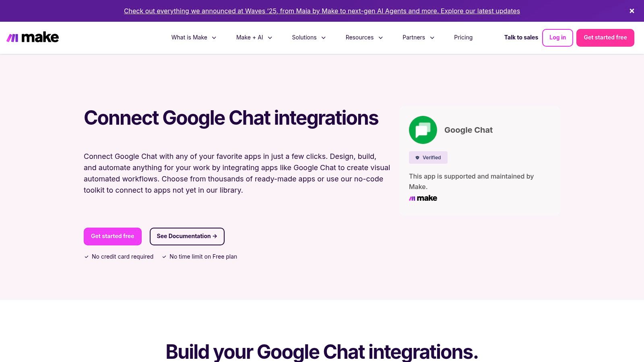The image size is (644, 362).
Task: Dismiss the Waves '25 announcement banner
Action: pos(632,11)
